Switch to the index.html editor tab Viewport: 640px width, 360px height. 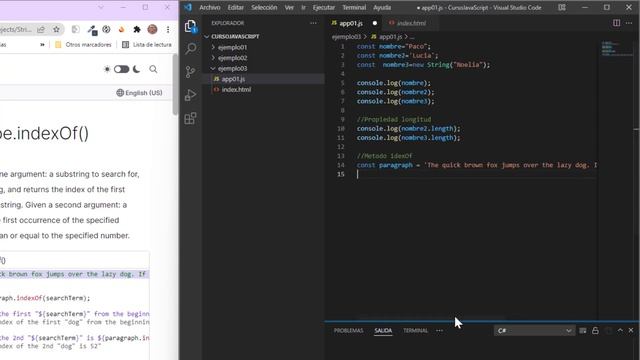pos(411,23)
